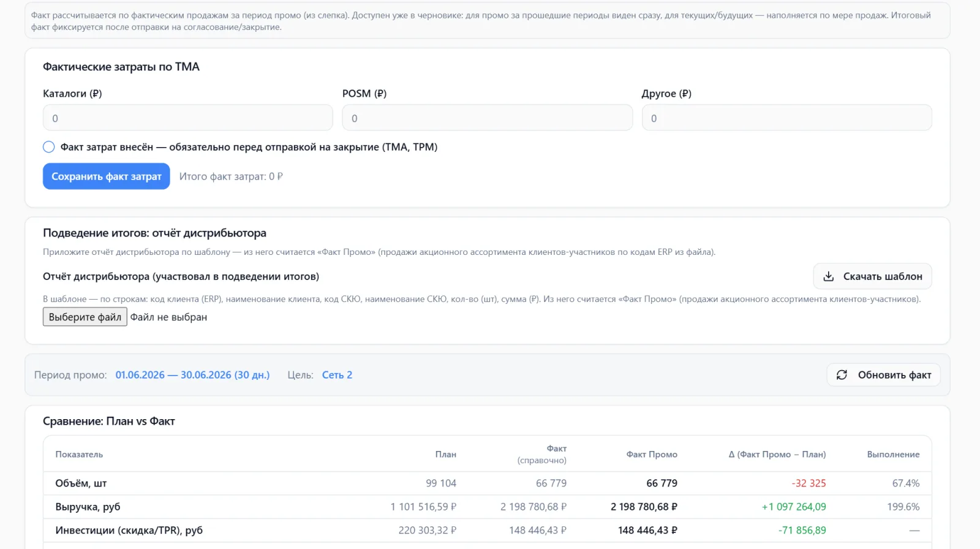Click the Файл не выбран status text

[x=168, y=317]
